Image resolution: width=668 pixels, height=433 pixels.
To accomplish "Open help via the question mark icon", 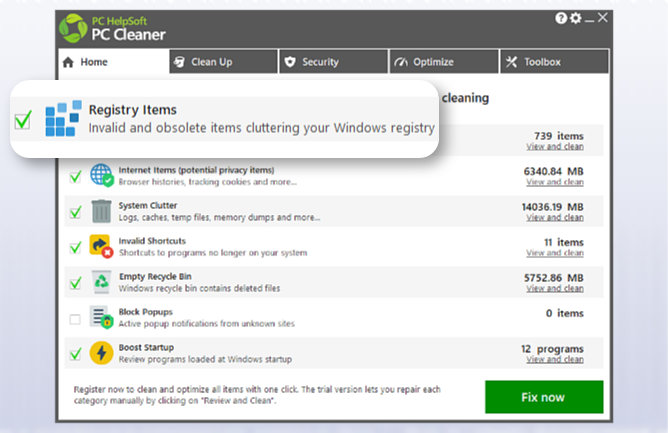I will coord(561,19).
